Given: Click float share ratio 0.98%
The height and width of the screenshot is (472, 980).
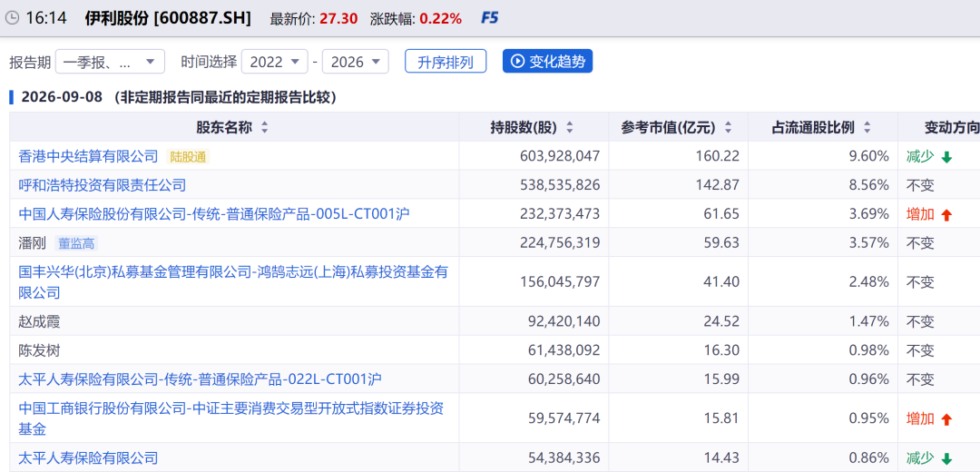Looking at the screenshot, I should (x=868, y=350).
